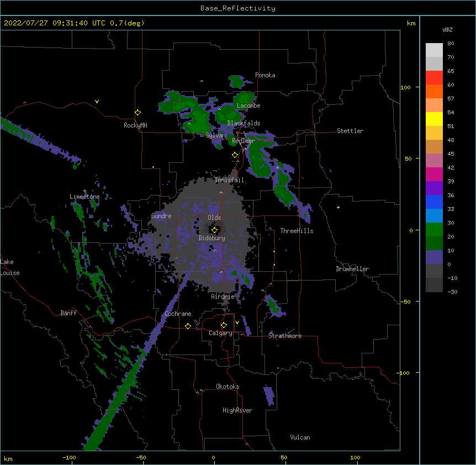Select the Sundre label
This screenshot has height=465, width=476.
tap(161, 216)
